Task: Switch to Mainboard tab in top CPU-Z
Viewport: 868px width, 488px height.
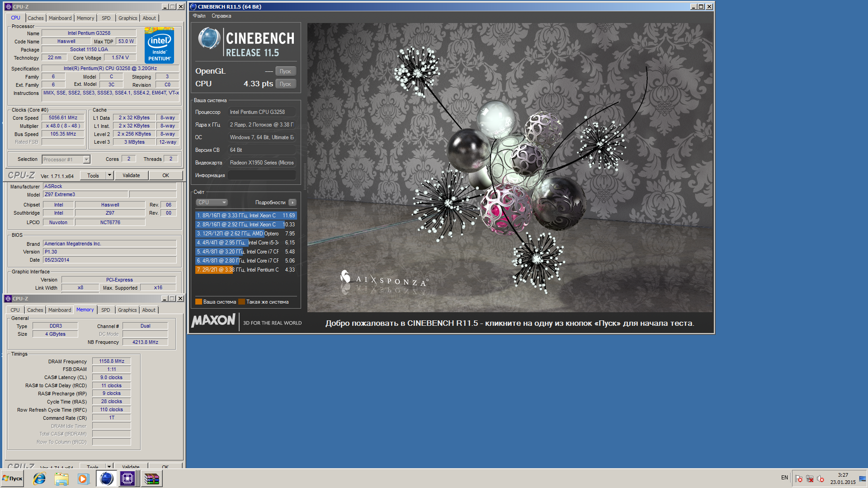Action: point(60,18)
